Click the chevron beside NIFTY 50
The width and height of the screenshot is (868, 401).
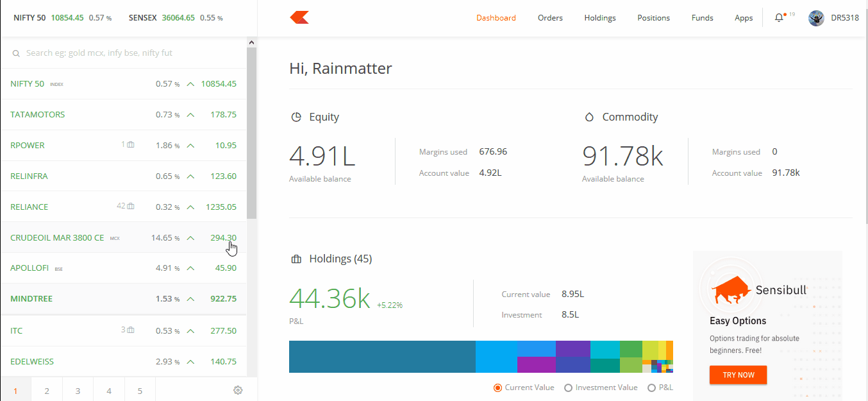(190, 83)
